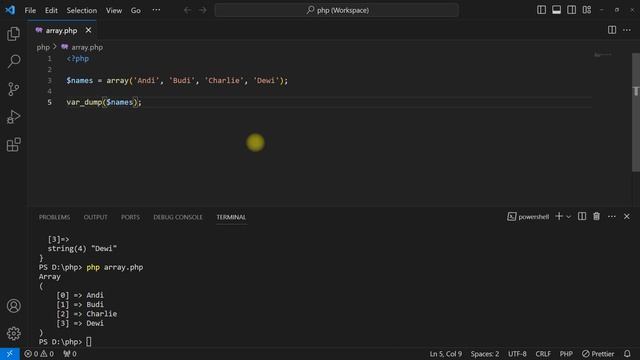Click the terminal prompt input line

(x=65, y=342)
